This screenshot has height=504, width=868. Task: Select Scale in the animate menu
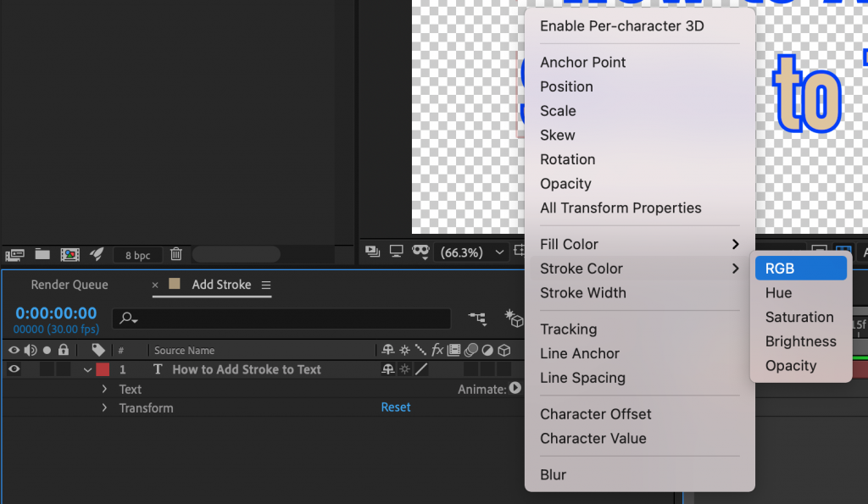pyautogui.click(x=639, y=111)
